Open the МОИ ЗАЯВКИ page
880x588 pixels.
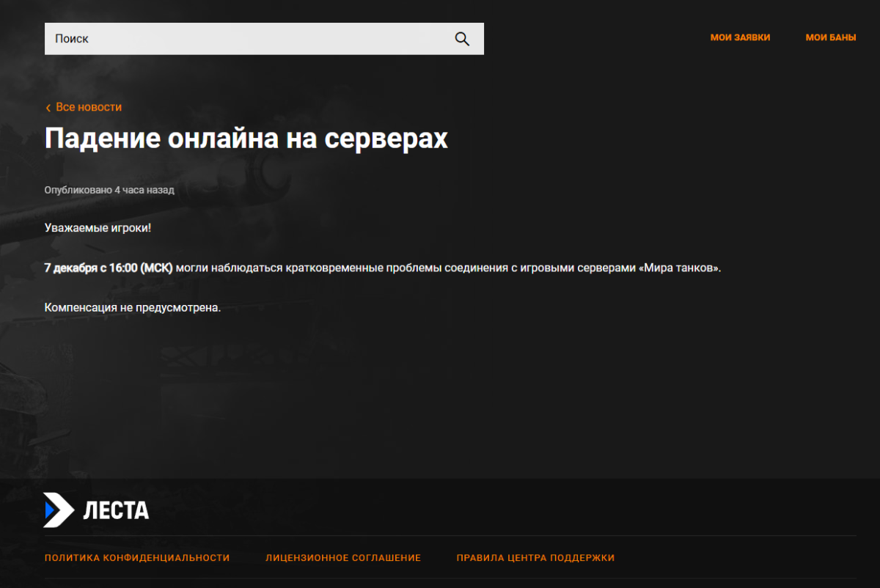pos(740,37)
